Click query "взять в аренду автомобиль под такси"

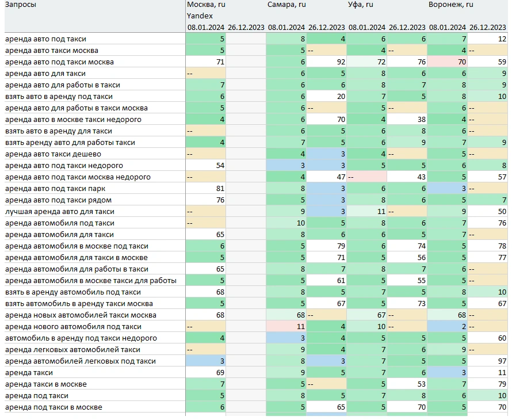[x=73, y=292]
